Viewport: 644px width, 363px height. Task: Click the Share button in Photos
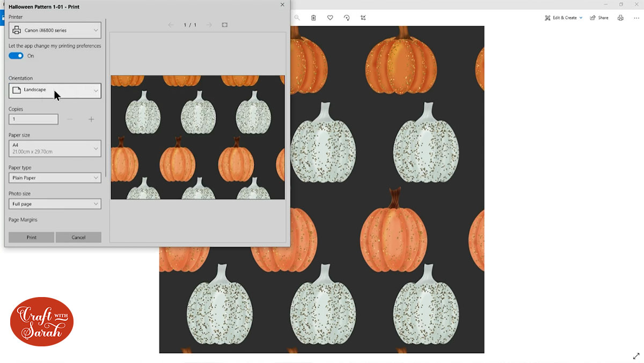pyautogui.click(x=599, y=18)
